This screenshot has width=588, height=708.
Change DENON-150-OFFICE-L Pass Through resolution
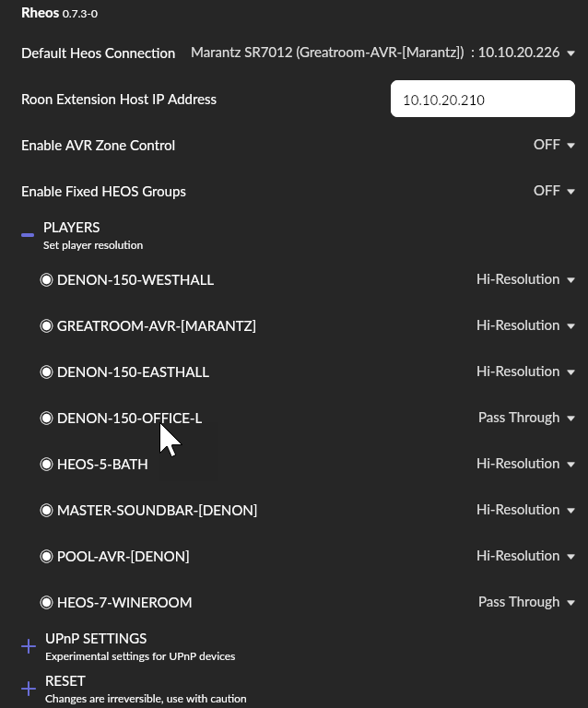[x=526, y=418]
